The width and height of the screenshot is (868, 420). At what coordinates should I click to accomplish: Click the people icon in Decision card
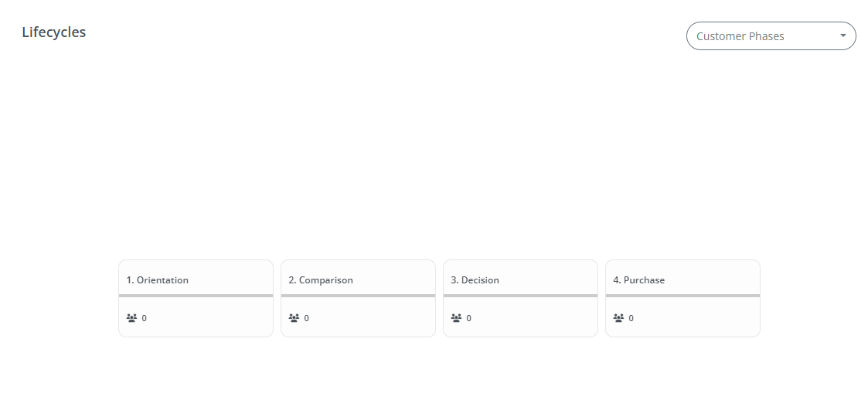(456, 318)
